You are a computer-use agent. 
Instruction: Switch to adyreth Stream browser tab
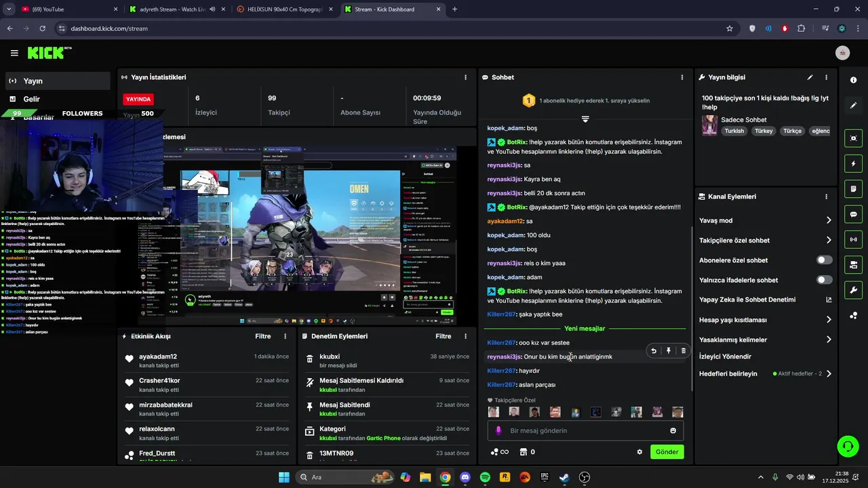(176, 9)
